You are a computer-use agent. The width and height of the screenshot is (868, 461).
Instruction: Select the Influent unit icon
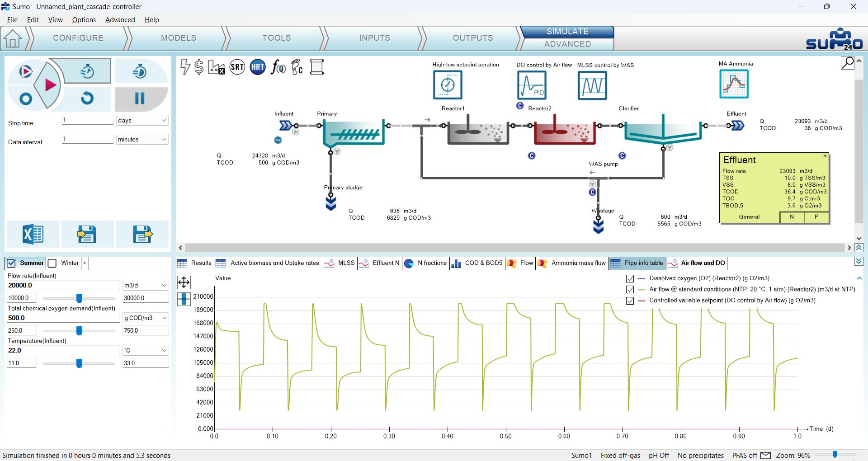tap(286, 125)
